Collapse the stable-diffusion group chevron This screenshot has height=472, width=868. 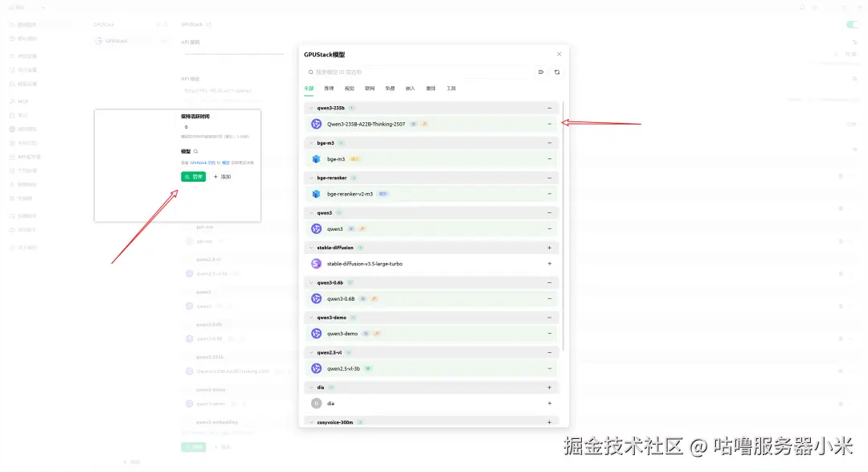tap(311, 248)
